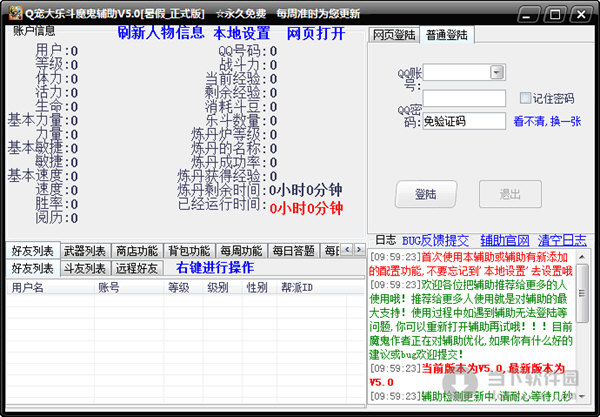Minimize the window
Screen dimensions: 600x417
pyautogui.click(x=527, y=15)
